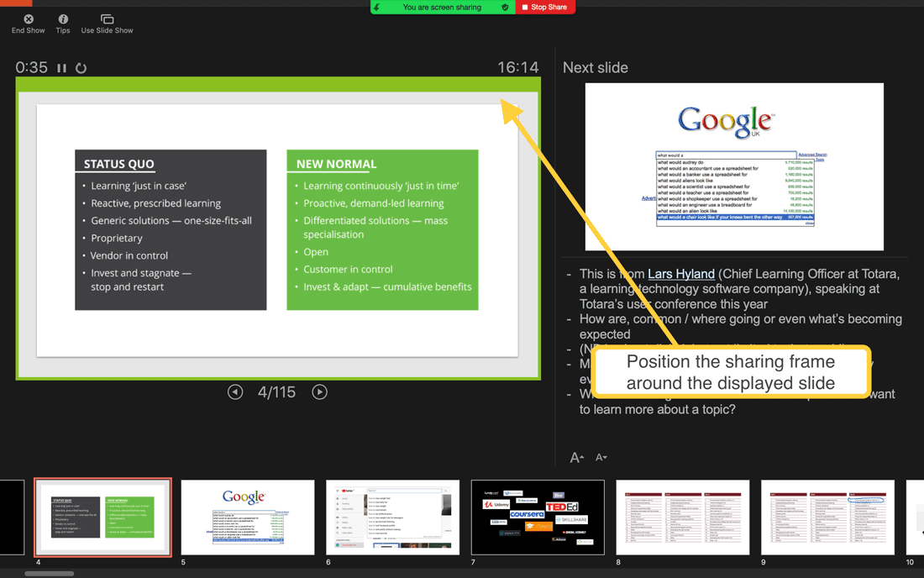Click the screen sharing shield icon
This screenshot has height=578, width=924.
pos(505,7)
